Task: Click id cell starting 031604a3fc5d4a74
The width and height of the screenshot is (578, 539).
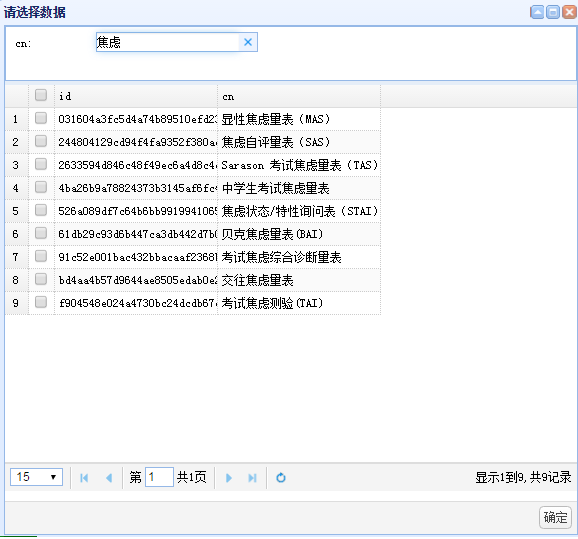Action: pyautogui.click(x=136, y=119)
